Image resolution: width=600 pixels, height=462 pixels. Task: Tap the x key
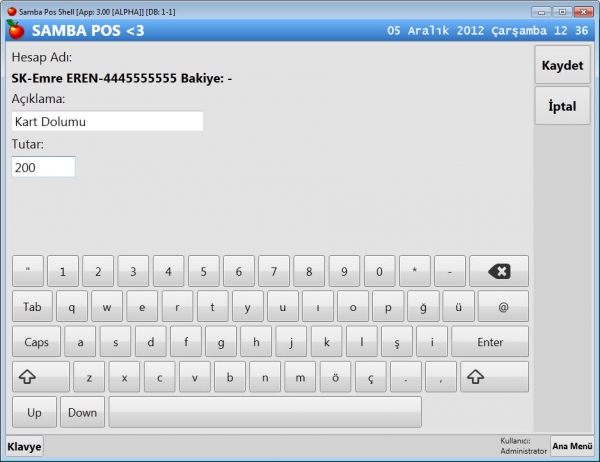124,377
